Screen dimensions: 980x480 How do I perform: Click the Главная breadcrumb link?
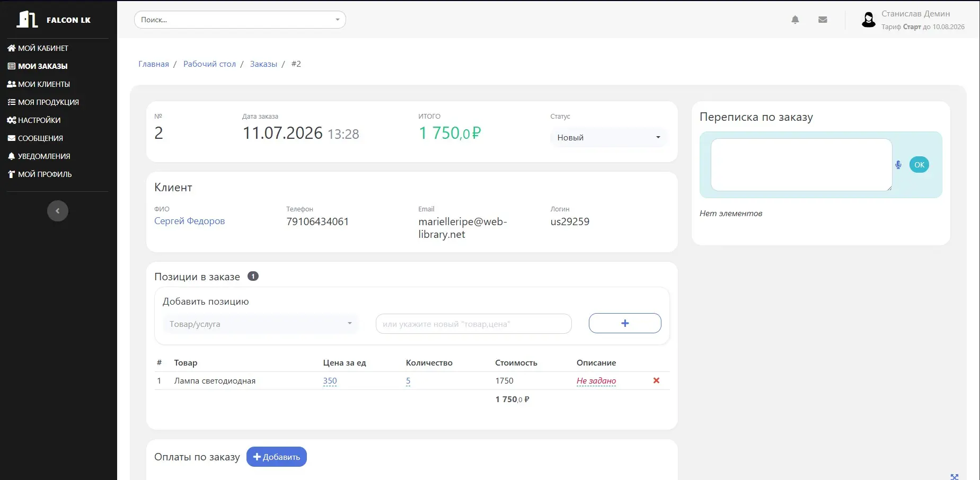click(x=154, y=64)
